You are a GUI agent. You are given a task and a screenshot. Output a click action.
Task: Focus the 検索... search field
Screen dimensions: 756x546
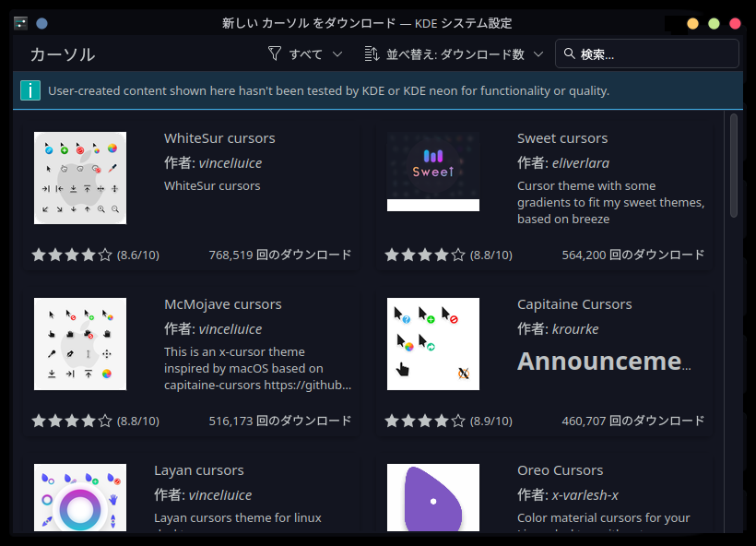click(646, 53)
